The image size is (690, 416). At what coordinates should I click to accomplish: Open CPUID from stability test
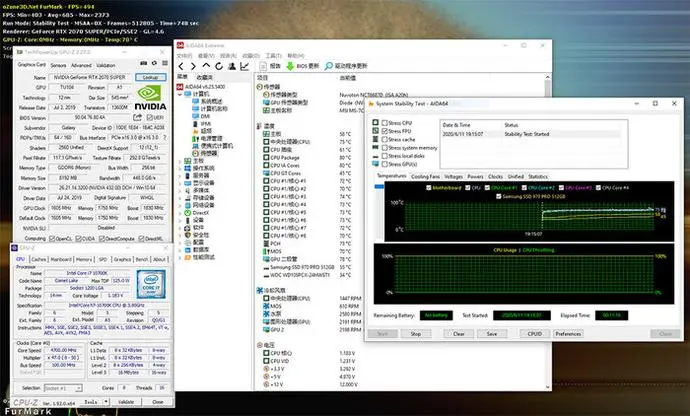(x=535, y=334)
